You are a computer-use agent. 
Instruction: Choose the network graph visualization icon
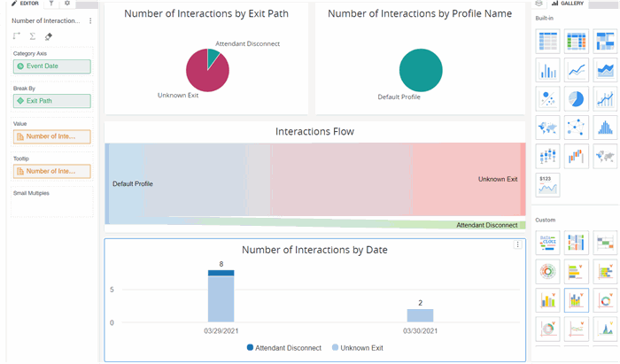tap(577, 128)
